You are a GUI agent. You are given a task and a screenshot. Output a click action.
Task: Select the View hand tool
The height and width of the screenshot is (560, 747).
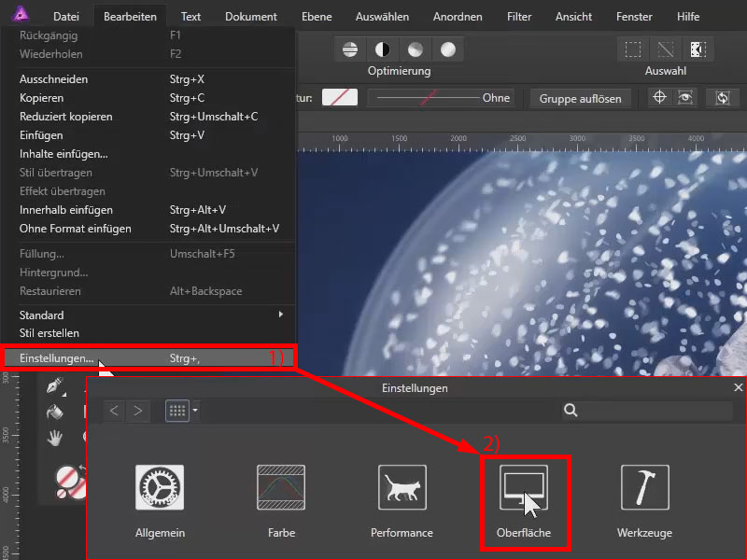(x=55, y=437)
